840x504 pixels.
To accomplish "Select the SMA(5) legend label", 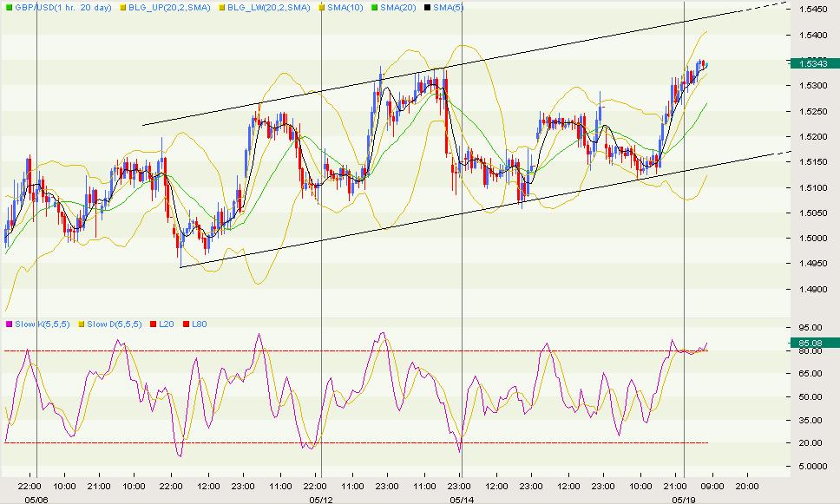I will (449, 8).
